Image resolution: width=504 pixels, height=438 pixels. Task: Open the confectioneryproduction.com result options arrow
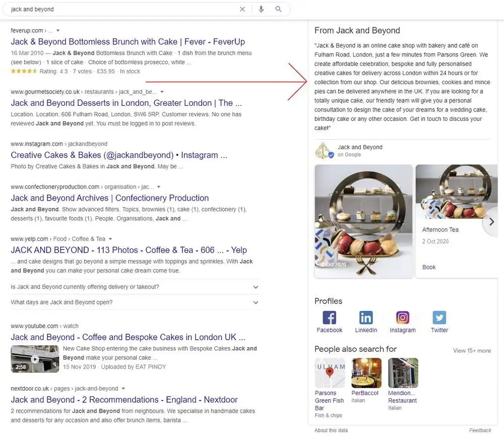click(159, 187)
